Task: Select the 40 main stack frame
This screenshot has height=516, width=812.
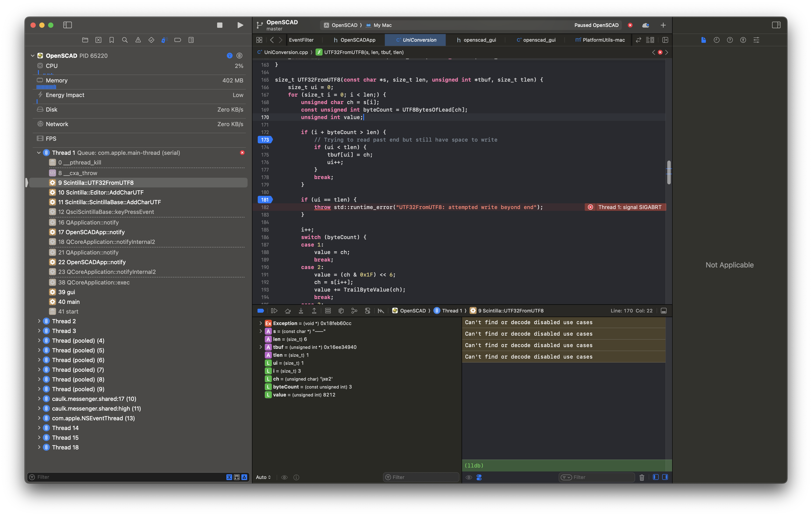Action: [x=138, y=302]
